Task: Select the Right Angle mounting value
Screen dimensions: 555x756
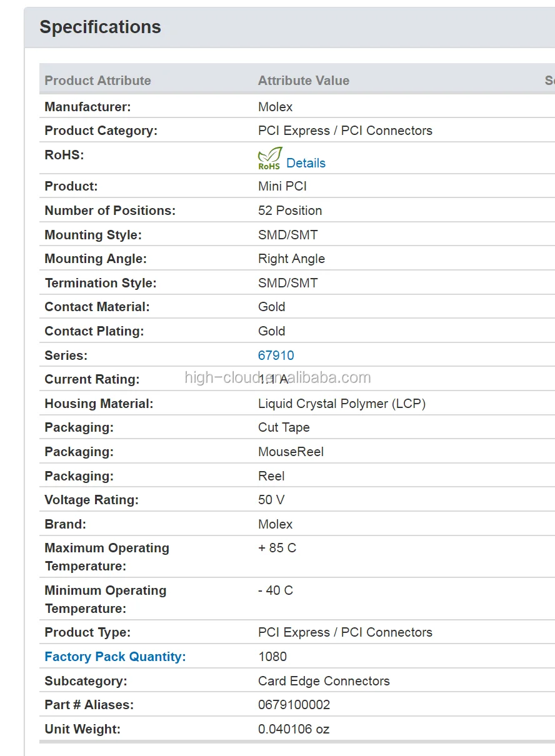Action: pos(291,259)
